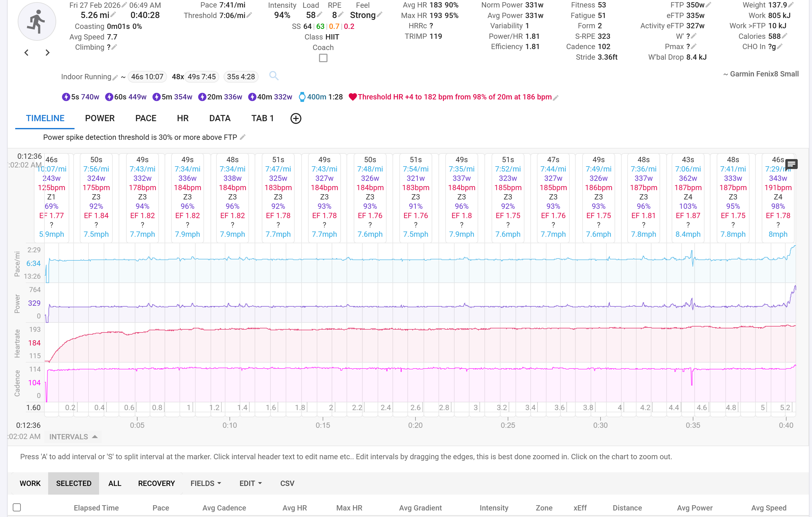Edit power spike detection threshold pencil
This screenshot has width=812, height=517.
pos(243,137)
